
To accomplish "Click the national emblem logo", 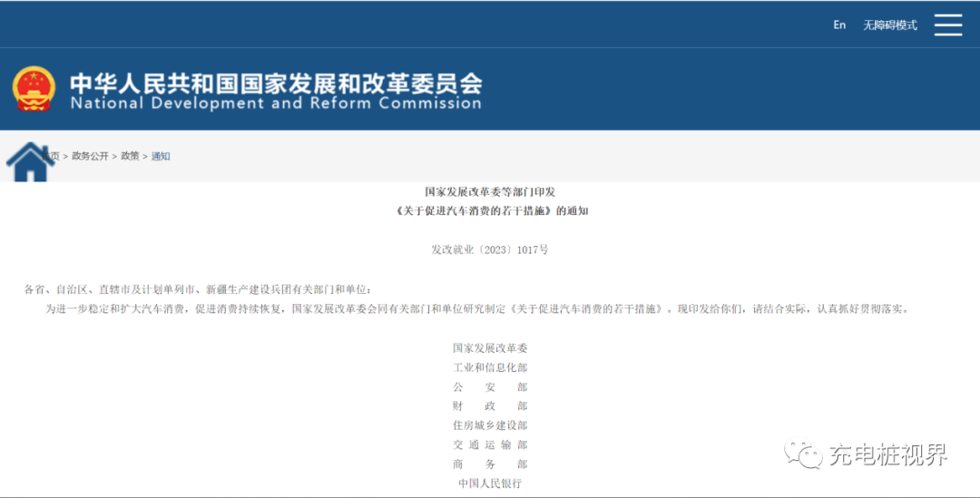I will 34,89.
